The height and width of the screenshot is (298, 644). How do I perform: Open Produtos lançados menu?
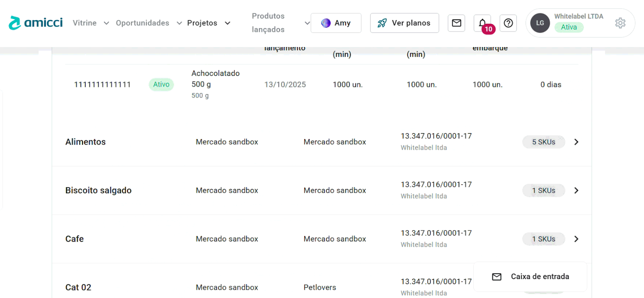281,23
